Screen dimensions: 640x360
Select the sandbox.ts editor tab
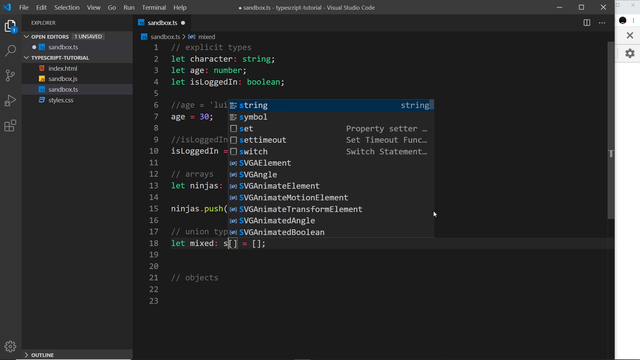coord(162,23)
